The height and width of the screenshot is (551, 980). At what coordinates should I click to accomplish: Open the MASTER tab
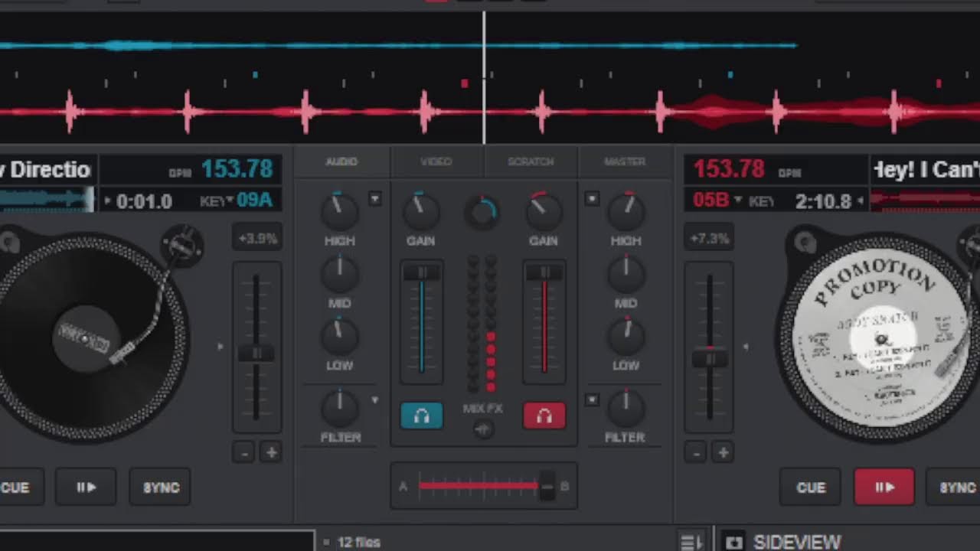(x=625, y=161)
